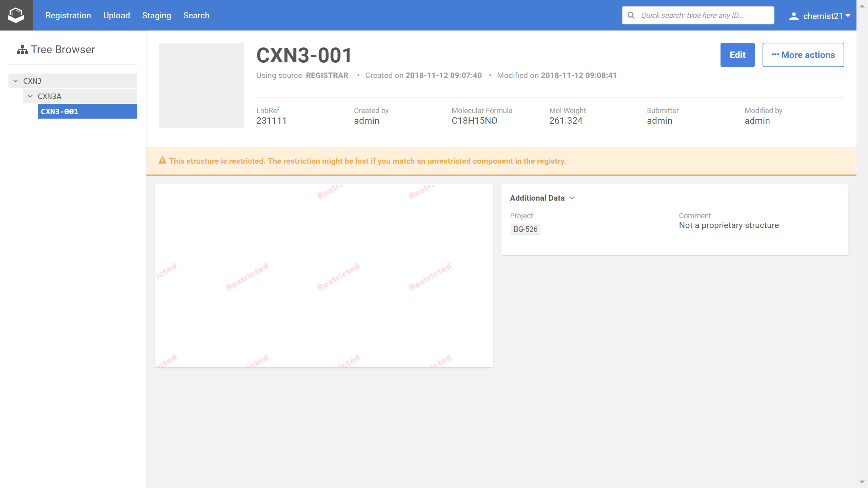Click the user profile person icon

[793, 16]
